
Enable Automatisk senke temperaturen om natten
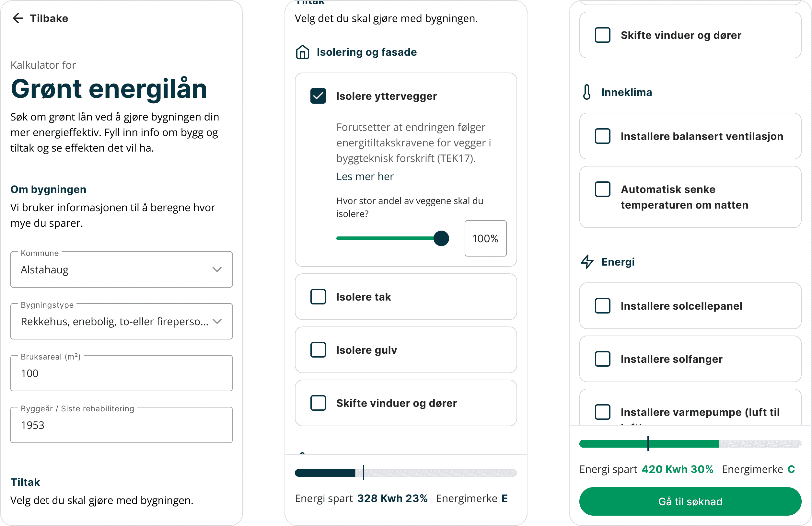point(602,189)
